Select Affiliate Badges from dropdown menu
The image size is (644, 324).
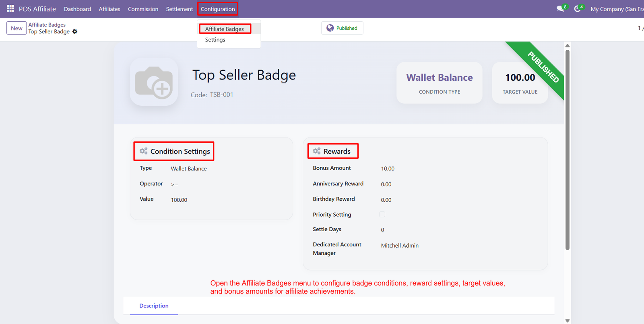(x=225, y=29)
